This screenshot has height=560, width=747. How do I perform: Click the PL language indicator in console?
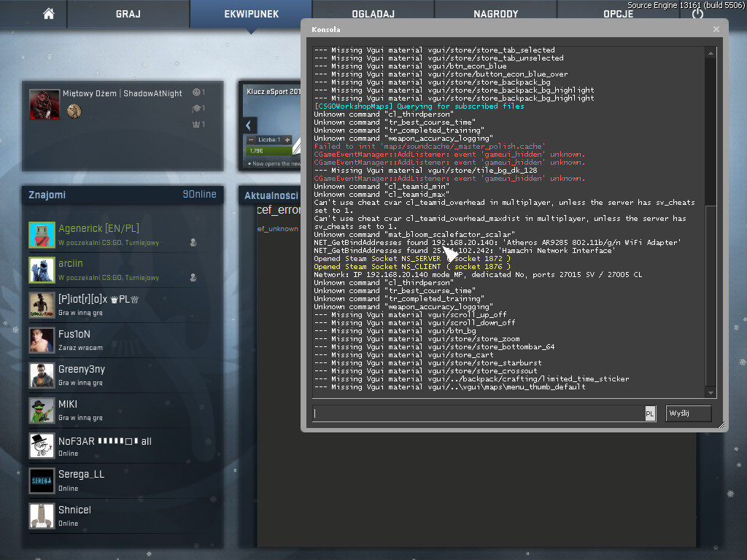[x=650, y=414]
